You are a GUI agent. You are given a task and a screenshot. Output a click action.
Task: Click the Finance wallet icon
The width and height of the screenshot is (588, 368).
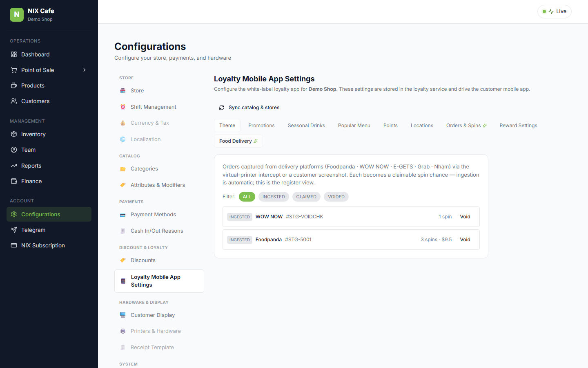tap(14, 181)
